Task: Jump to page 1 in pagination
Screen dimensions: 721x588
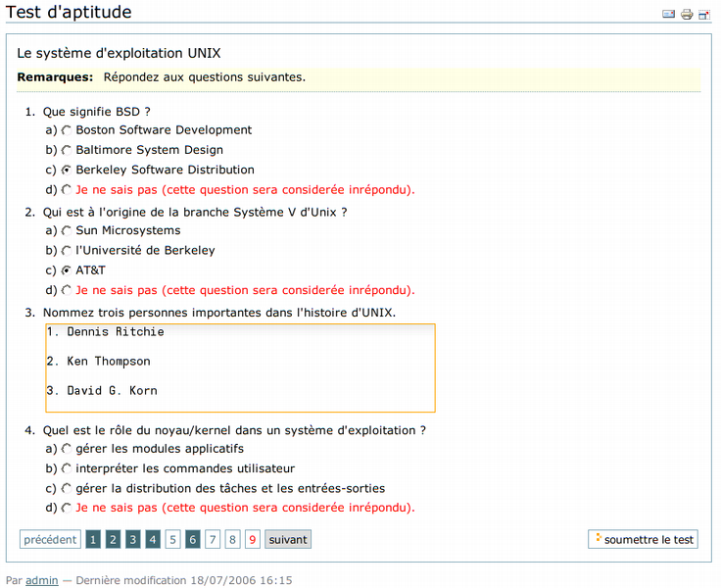Action: click(93, 539)
